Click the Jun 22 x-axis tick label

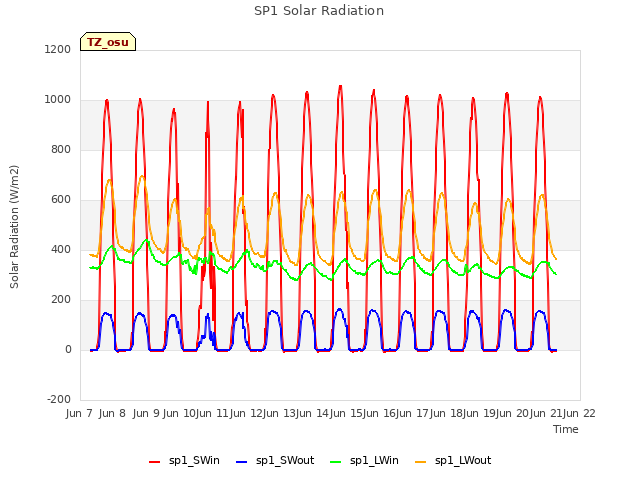pos(580,413)
